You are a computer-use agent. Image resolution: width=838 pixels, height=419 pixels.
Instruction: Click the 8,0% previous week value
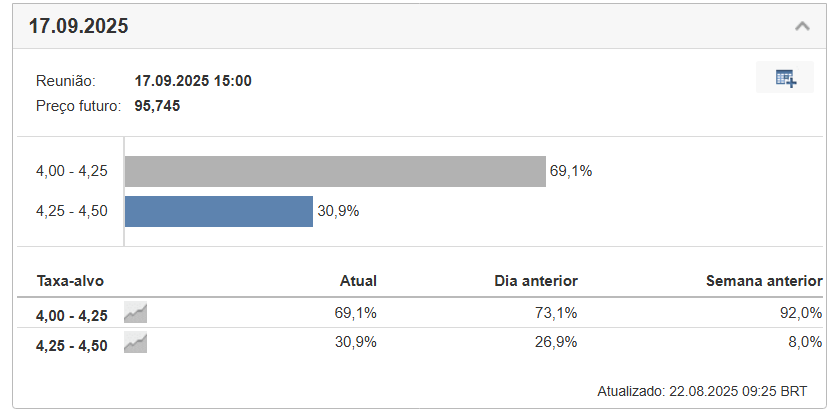click(x=805, y=342)
